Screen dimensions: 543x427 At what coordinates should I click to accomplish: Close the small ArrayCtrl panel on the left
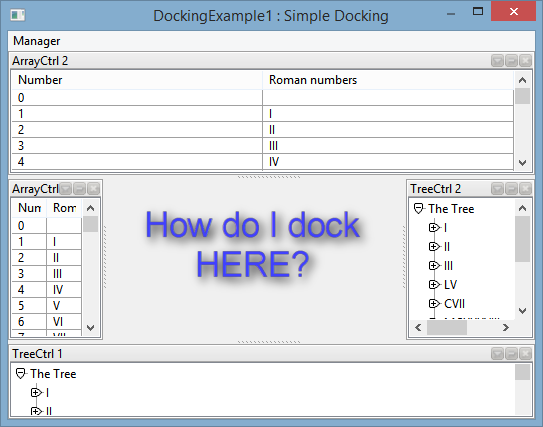94,189
